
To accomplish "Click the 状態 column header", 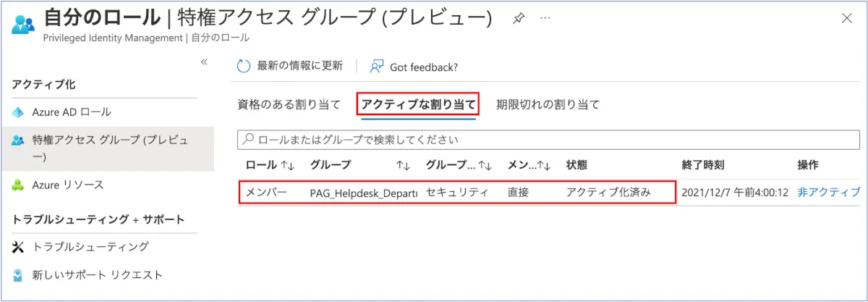I will 576,165.
